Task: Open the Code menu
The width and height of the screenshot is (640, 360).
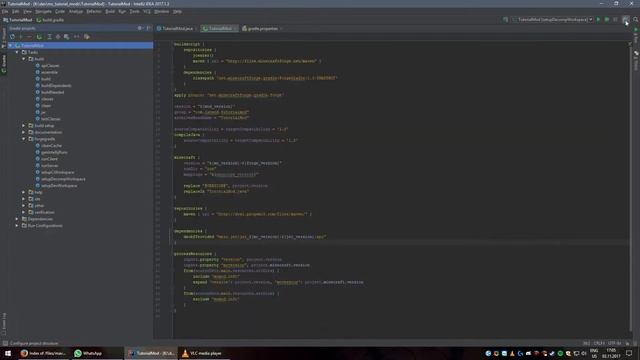Action: (60, 11)
